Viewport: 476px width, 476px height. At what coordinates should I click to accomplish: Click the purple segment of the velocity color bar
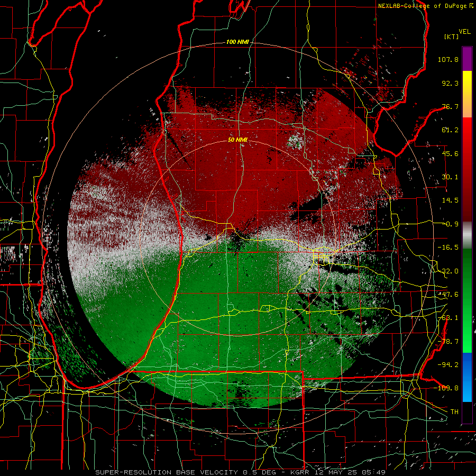tap(467, 59)
